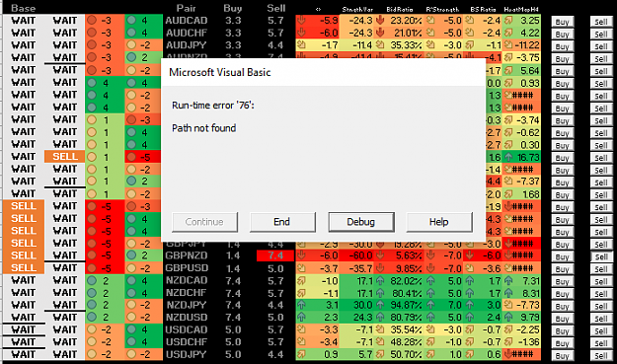Click the Pair column header

pyautogui.click(x=187, y=8)
